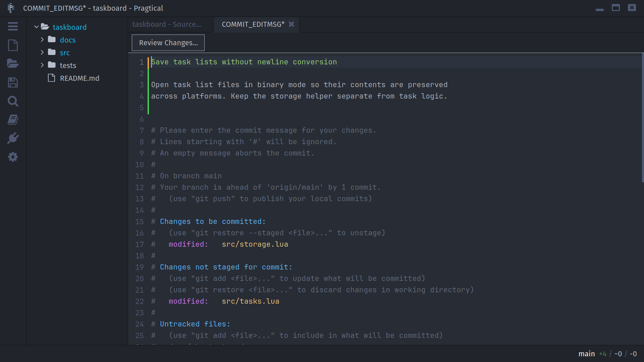Click the taskboard open-folder icon
The height and width of the screenshot is (362, 644).
pyautogui.click(x=45, y=27)
